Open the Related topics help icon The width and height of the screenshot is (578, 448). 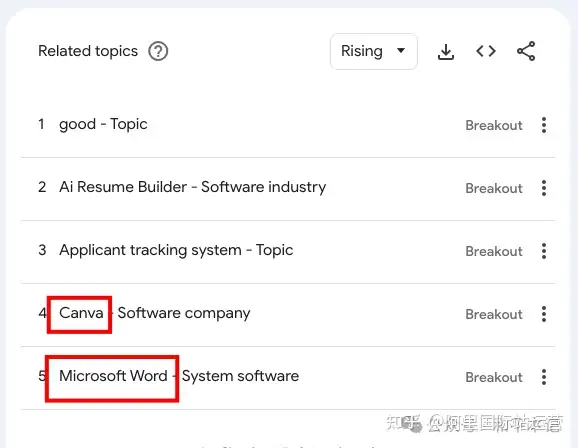[158, 51]
